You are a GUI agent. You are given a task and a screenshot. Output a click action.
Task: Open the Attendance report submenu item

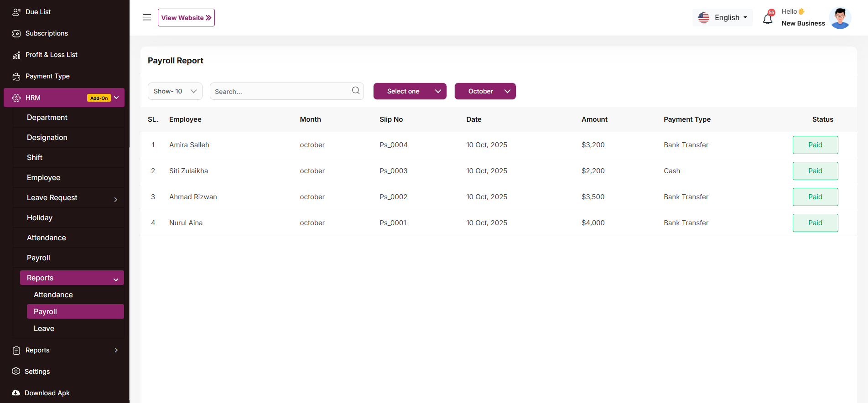53,295
